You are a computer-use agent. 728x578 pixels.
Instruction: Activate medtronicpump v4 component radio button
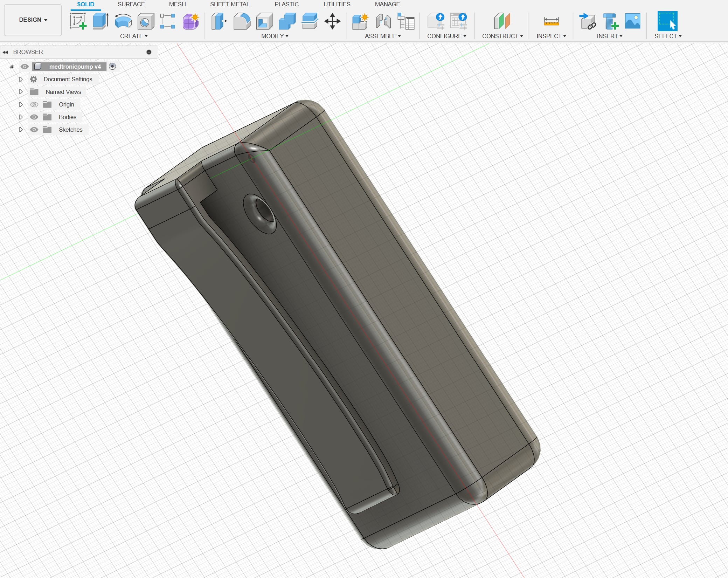coord(112,67)
